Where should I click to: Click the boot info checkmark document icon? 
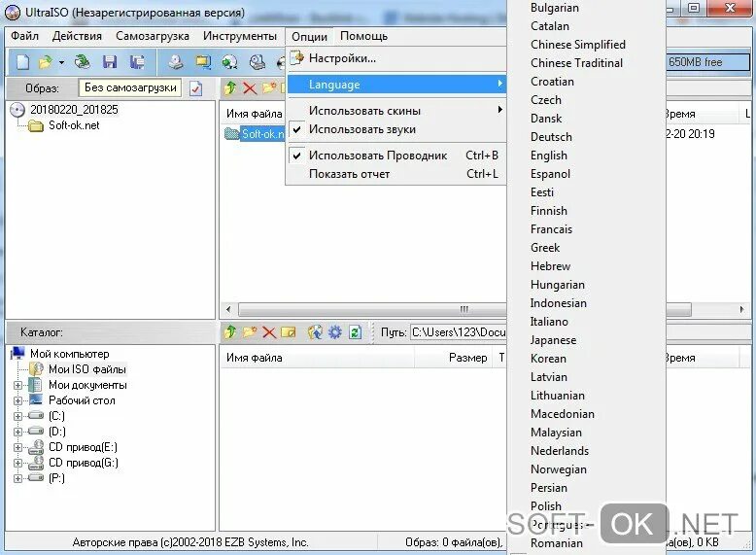[x=195, y=88]
